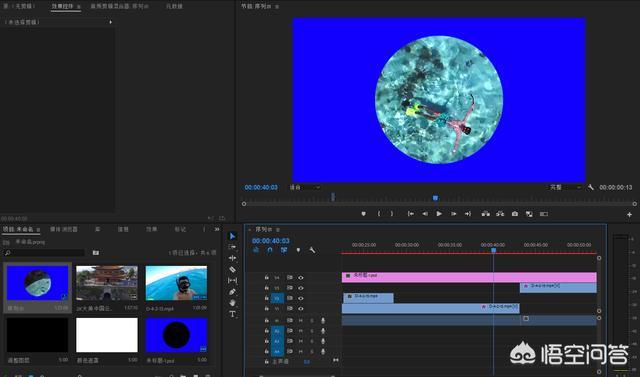Select the Razor tool

pos(232,269)
